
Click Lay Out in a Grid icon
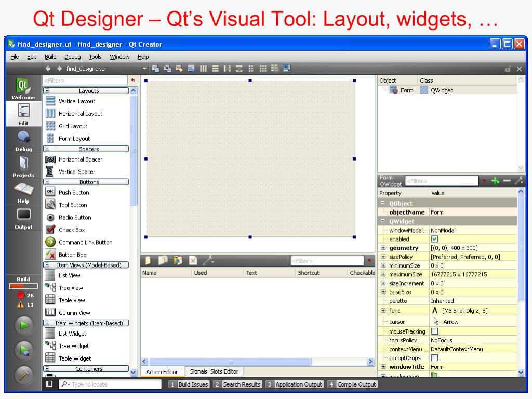(x=263, y=69)
